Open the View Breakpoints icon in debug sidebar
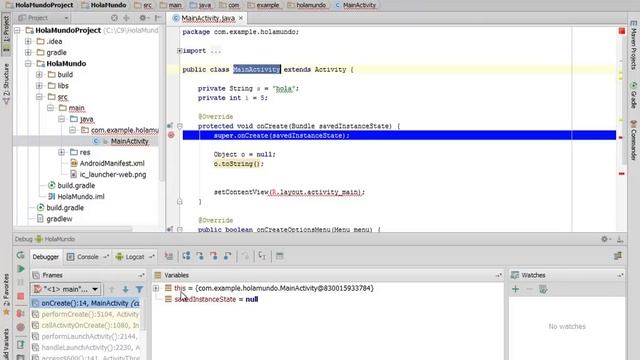The width and height of the screenshot is (640, 360). [x=21, y=313]
